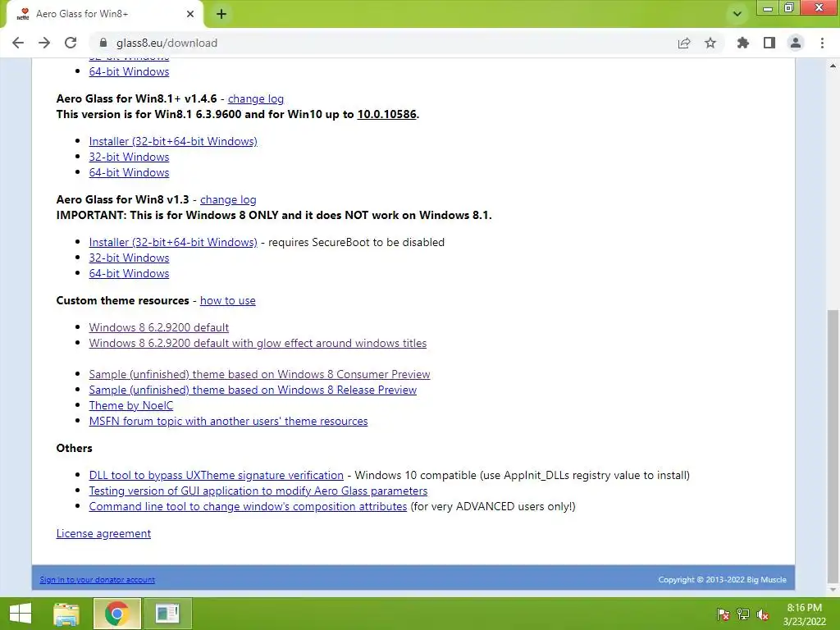This screenshot has height=630, width=840.
Task: Expand the tab search dropdown arrow
Action: 737,14
